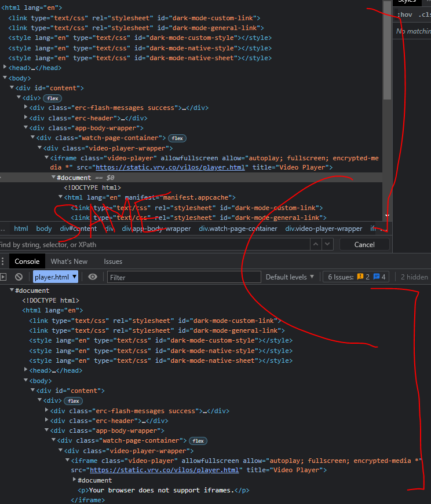This screenshot has height=504, width=431.
Task: Select html lang manifest.appcache row in Elements
Action: [x=149, y=197]
